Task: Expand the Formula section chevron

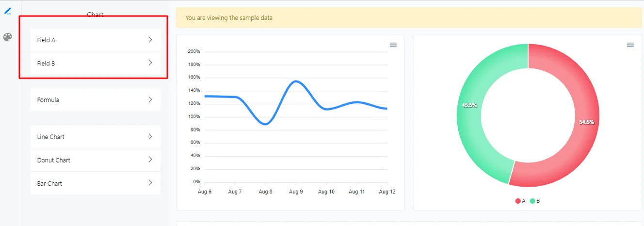Action: click(150, 99)
